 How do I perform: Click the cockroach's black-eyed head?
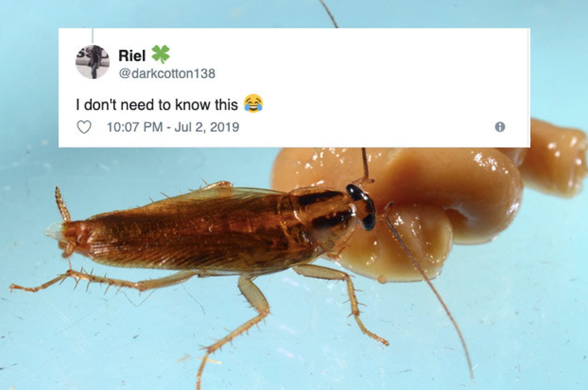(362, 206)
